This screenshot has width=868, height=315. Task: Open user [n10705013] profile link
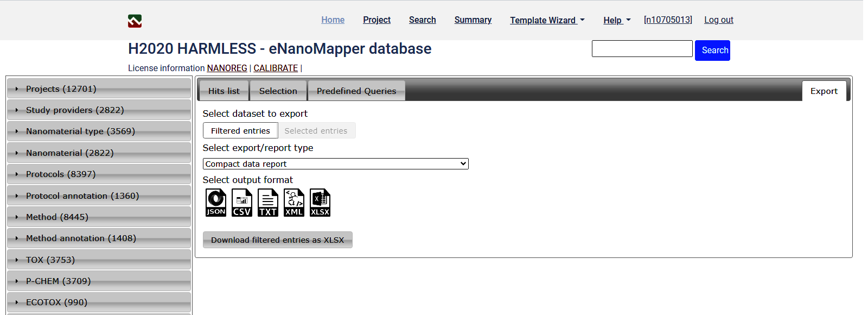[668, 20]
